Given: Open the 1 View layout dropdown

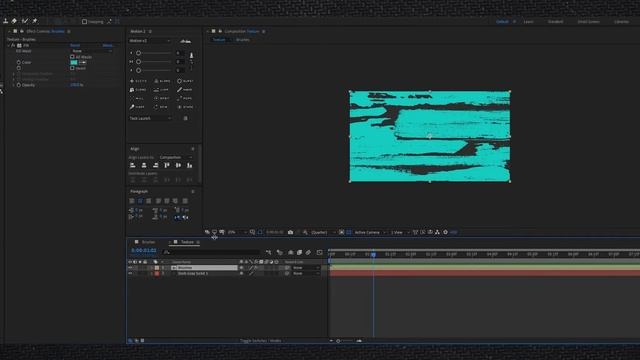Looking at the screenshot, I should point(400,232).
